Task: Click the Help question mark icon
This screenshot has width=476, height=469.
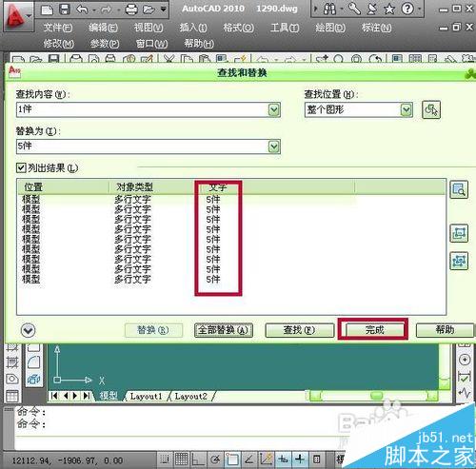Action: (407, 9)
